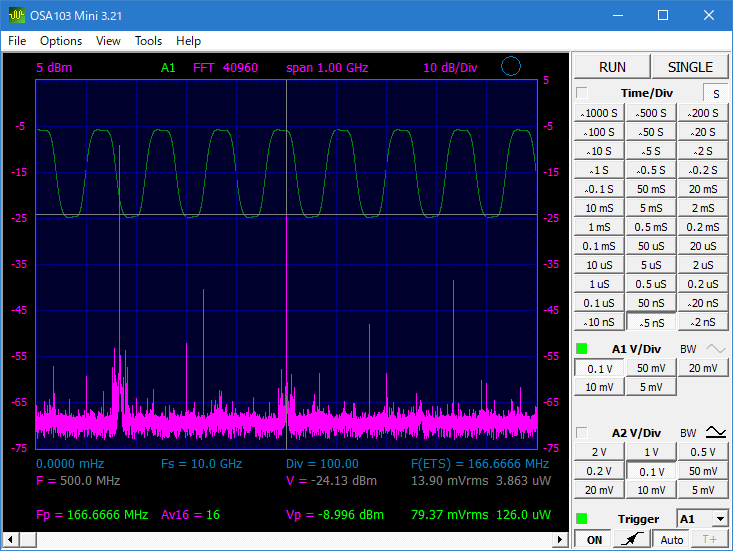Click the T+ trigger button
This screenshot has height=551, width=733.
point(709,539)
